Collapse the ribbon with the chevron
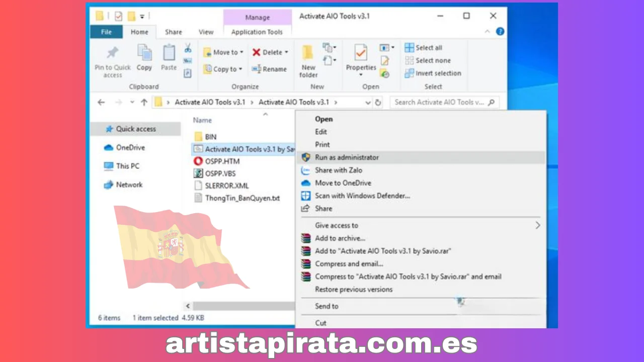 [487, 31]
